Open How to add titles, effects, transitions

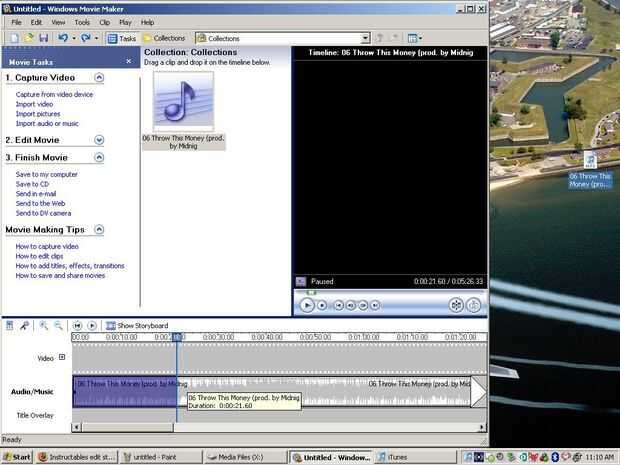click(70, 266)
